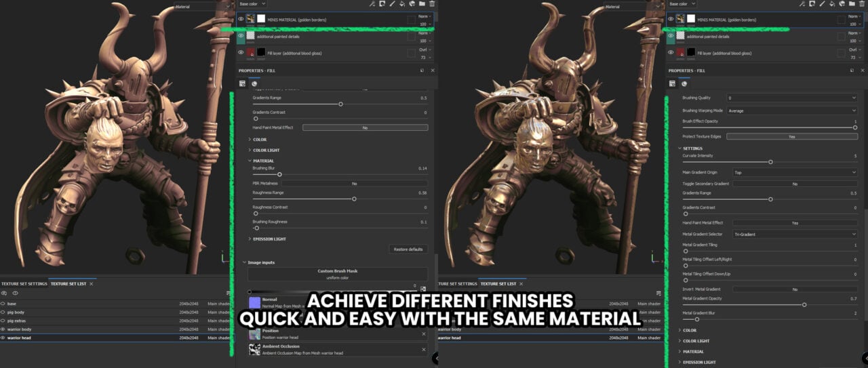
Task: Toggle Protect Texture Edges option
Action: [792, 136]
